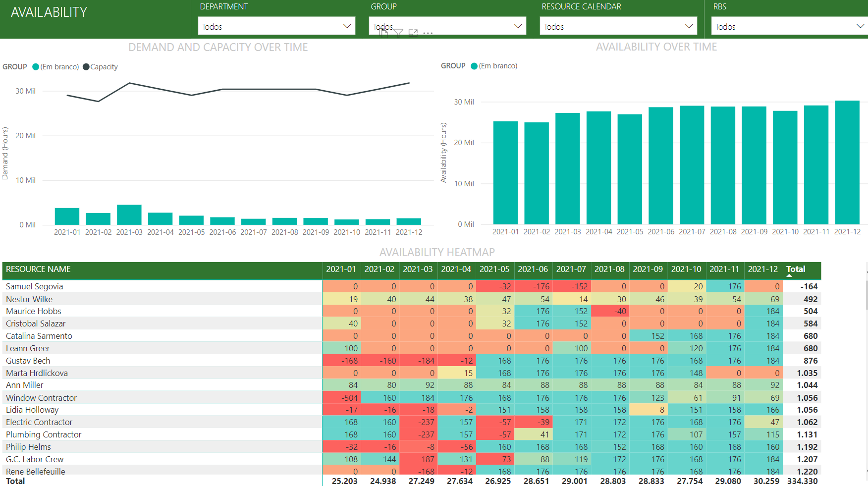The image size is (868, 486).
Task: Select the Ann Miller row name
Action: click(24, 385)
